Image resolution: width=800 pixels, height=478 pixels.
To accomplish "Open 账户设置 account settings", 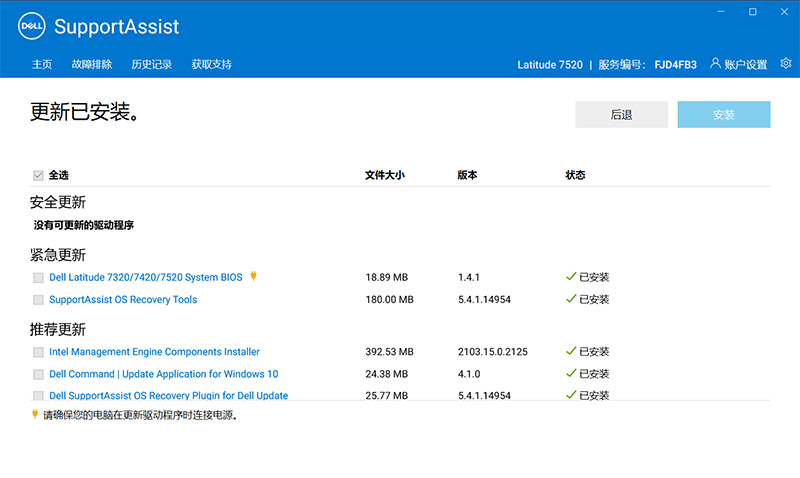I will (745, 64).
